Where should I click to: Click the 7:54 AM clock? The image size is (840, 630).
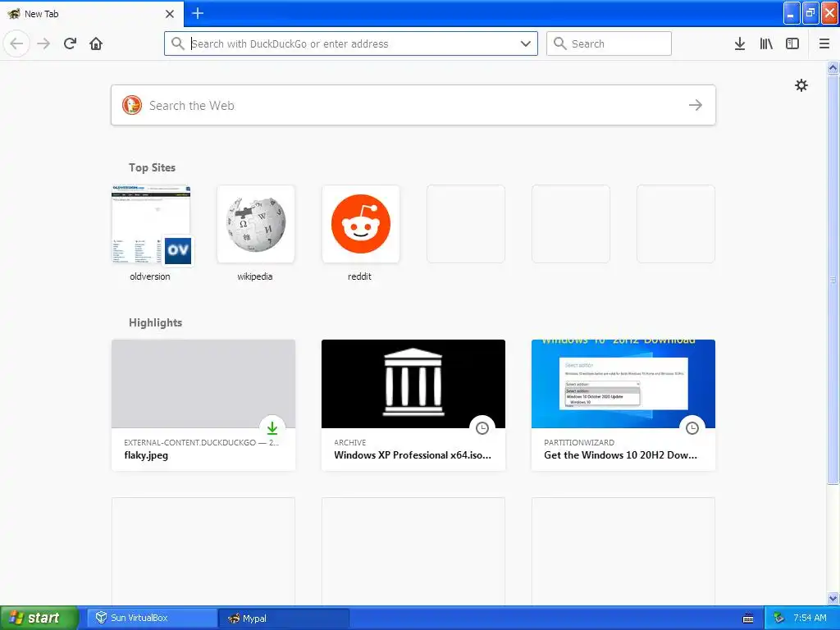(810, 618)
